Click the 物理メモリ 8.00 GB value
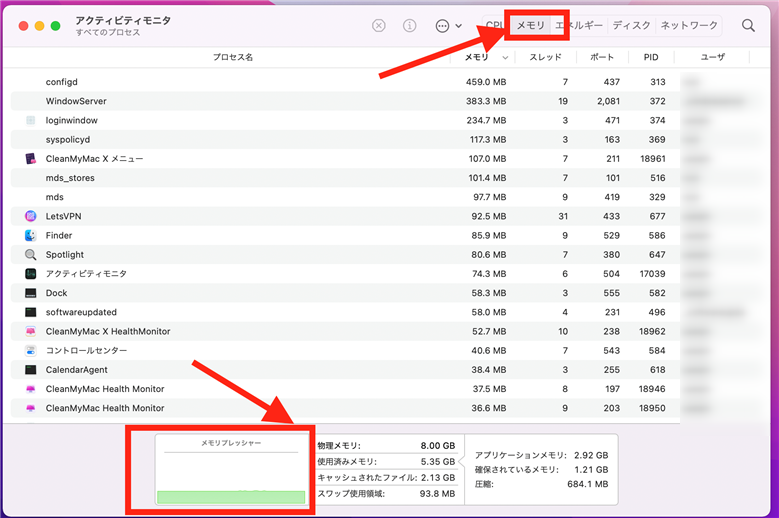Viewport: 779px width, 518px height. [438, 445]
